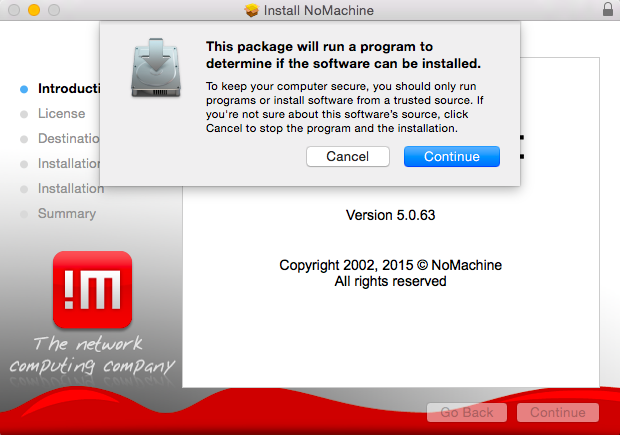Click the bold dialog heading text
The image size is (620, 435).
[x=343, y=55]
